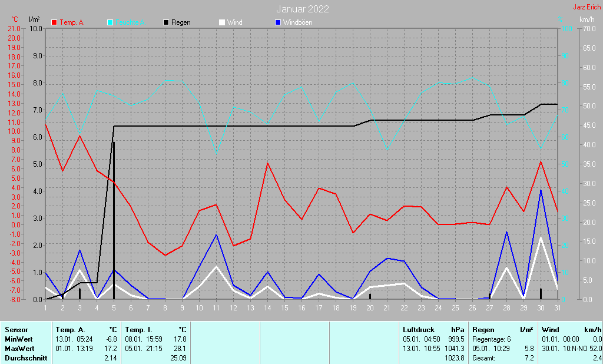Select the Durchschnitt row label
Image resolution: width=603 pixels, height=364 pixels.
(x=25, y=358)
